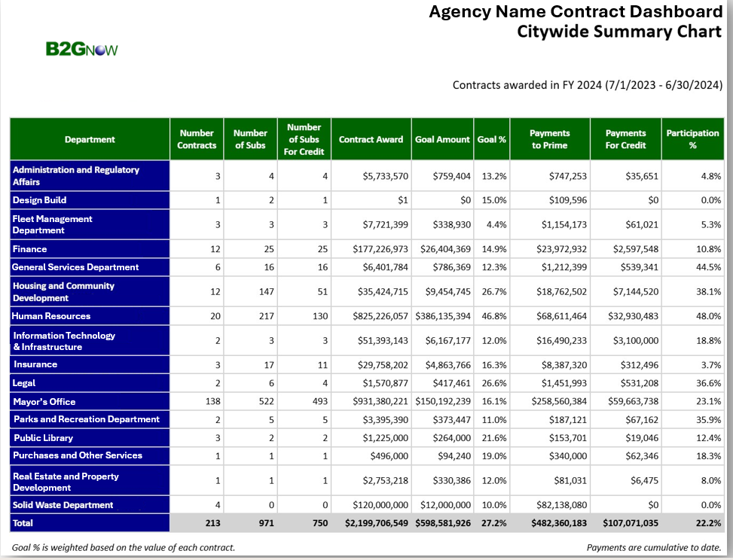
Task: Select the Public Library department label
Action: 43,438
